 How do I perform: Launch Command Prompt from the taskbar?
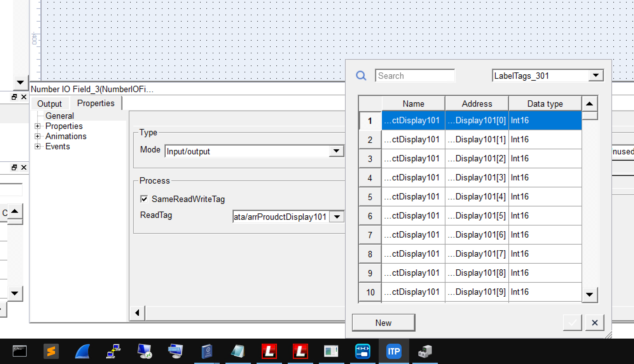[20, 351]
